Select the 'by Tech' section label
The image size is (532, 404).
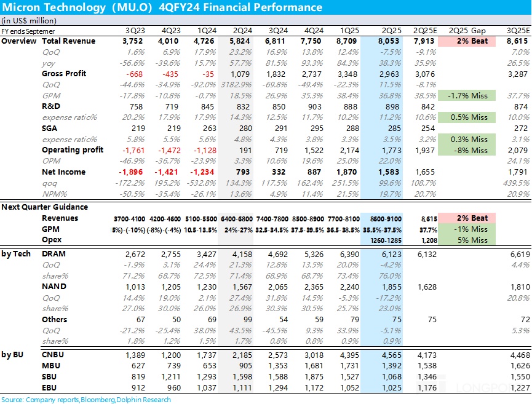16,254
